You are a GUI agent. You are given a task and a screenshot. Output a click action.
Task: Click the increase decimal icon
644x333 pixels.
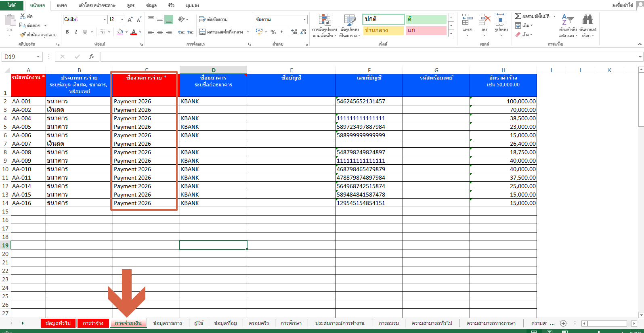[x=294, y=32]
